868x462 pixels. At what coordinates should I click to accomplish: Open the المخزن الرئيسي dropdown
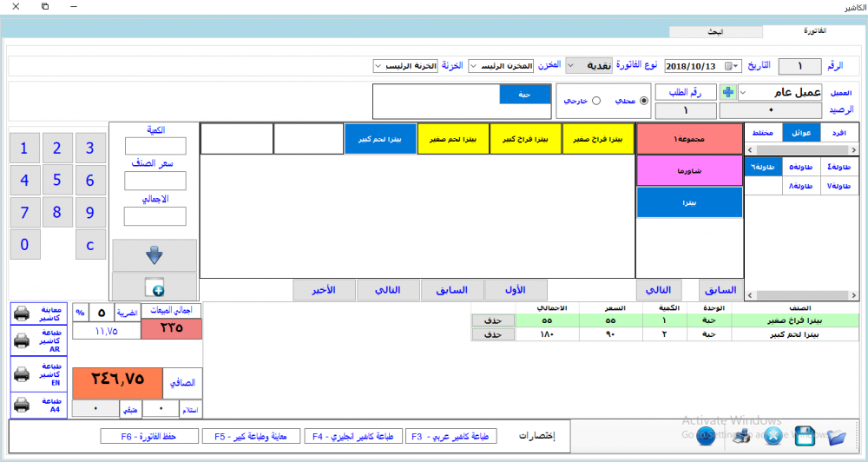click(501, 66)
